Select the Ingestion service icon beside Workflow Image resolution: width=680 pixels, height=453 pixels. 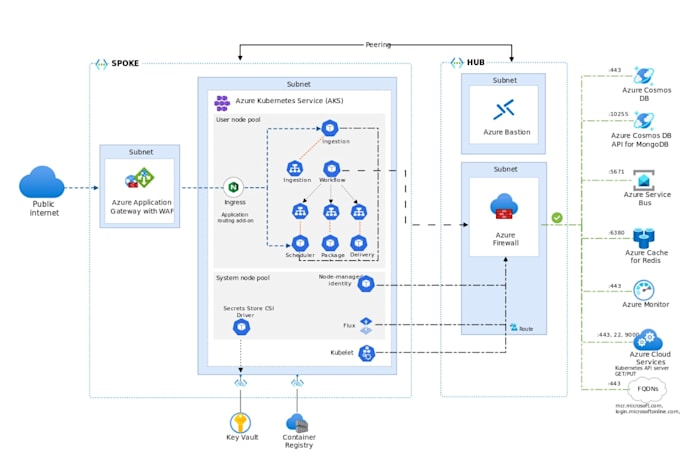tap(295, 168)
